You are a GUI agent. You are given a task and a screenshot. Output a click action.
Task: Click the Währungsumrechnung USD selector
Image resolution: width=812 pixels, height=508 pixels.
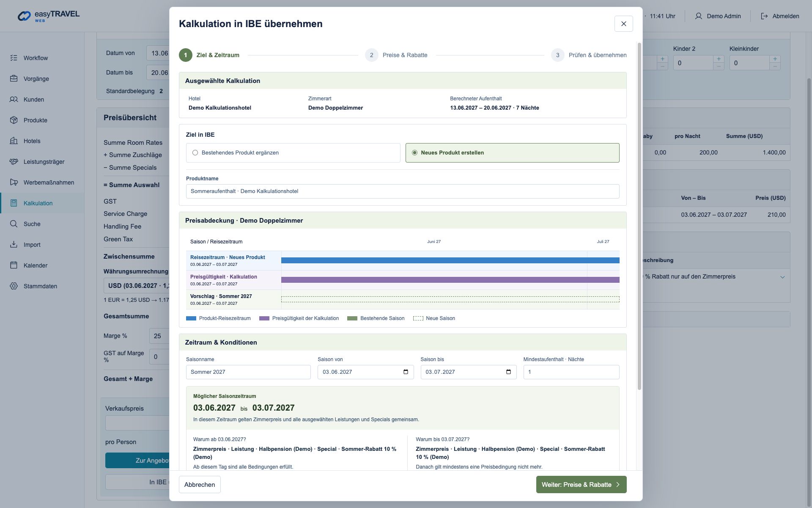137,286
